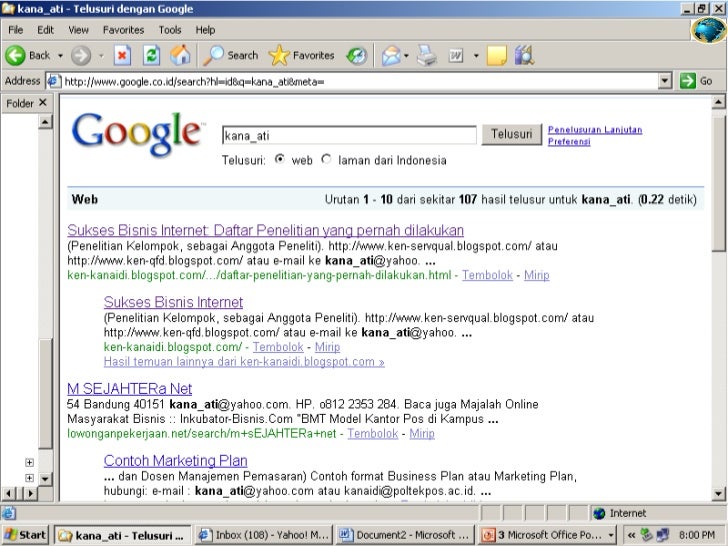Click the green Go arrow button
The image size is (728, 546).
(687, 81)
